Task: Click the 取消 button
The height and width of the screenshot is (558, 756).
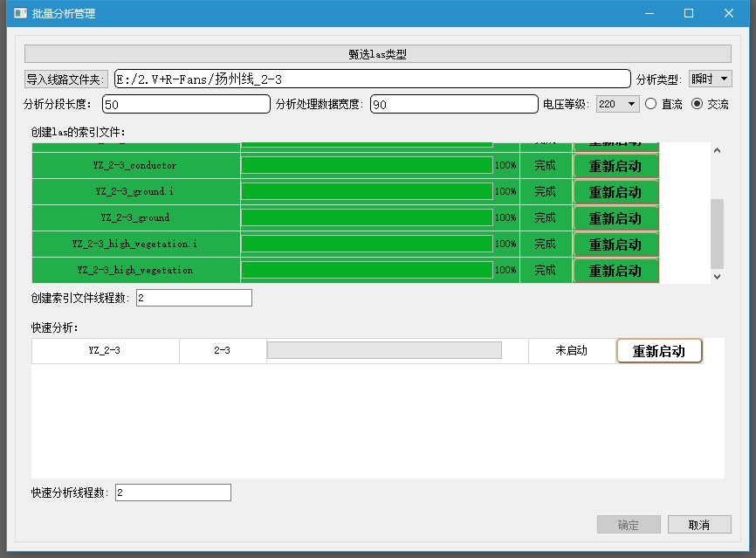Action: [699, 525]
